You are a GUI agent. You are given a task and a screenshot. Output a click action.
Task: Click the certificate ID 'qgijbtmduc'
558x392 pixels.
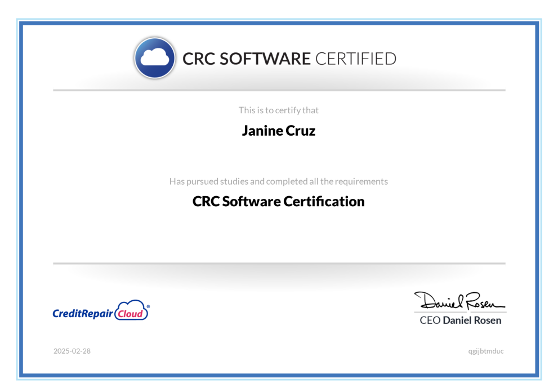click(486, 351)
